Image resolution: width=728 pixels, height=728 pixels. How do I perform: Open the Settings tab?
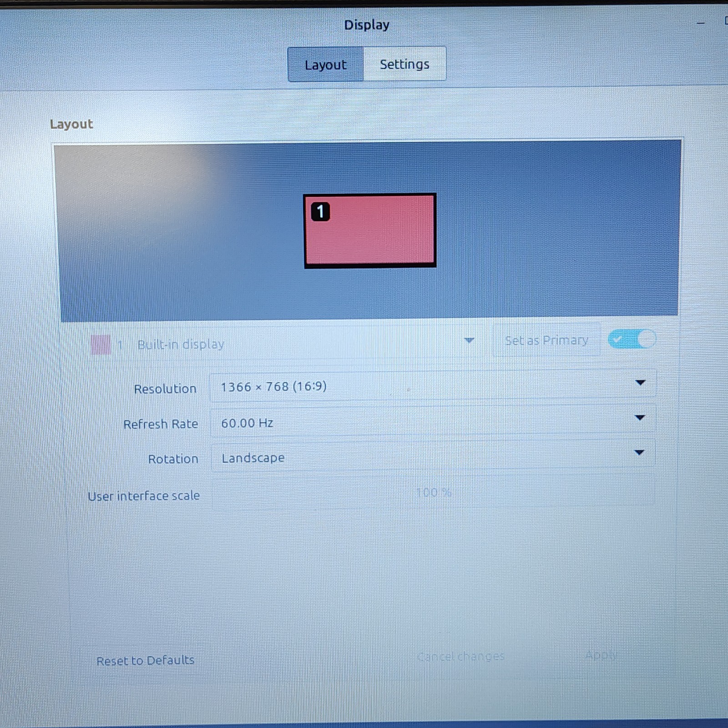(x=404, y=64)
